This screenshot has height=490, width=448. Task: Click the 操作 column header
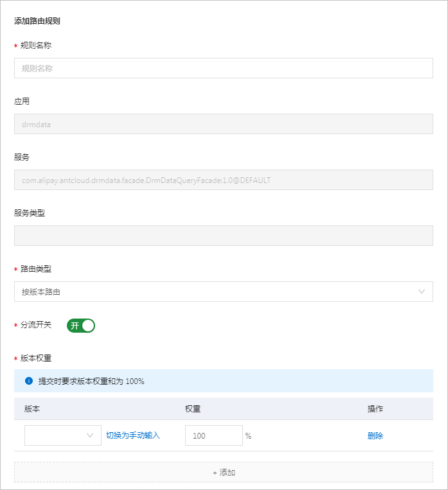click(x=375, y=408)
